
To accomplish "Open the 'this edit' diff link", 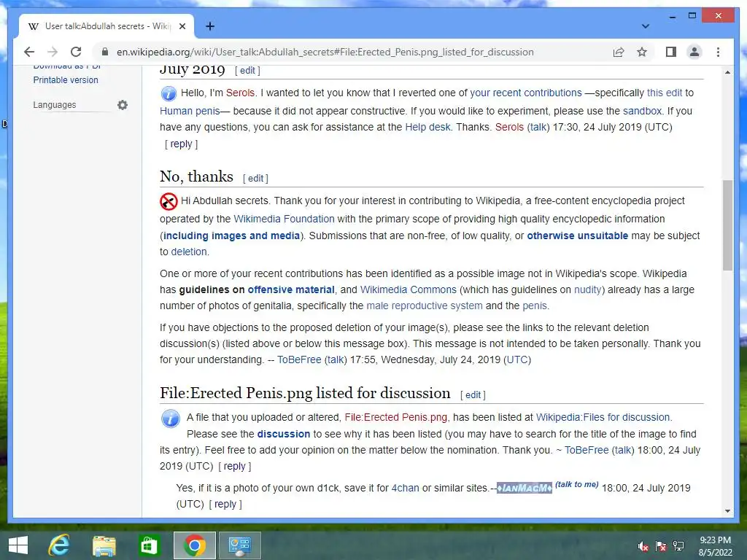I will (x=665, y=93).
